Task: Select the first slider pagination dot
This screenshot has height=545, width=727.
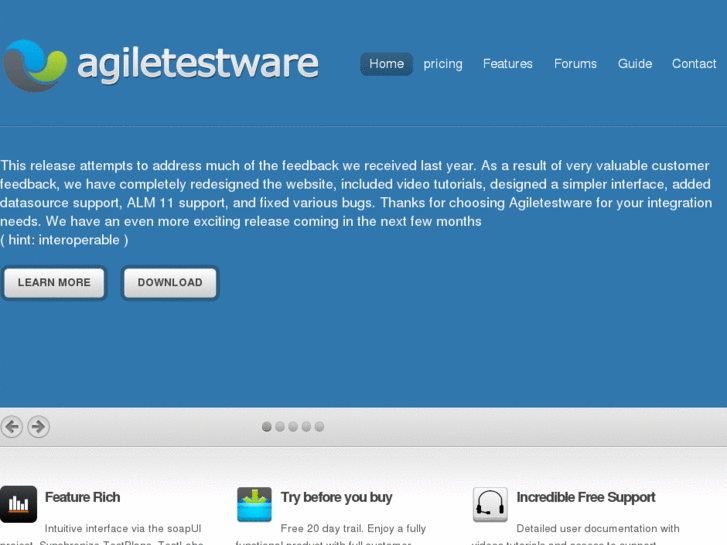Action: pos(267,427)
